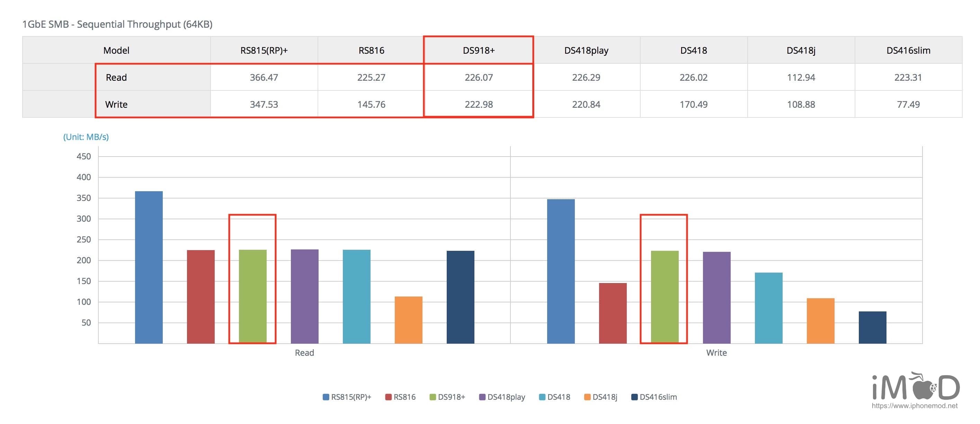Click the RS815(RP)+ legend color swatch

pyautogui.click(x=326, y=397)
